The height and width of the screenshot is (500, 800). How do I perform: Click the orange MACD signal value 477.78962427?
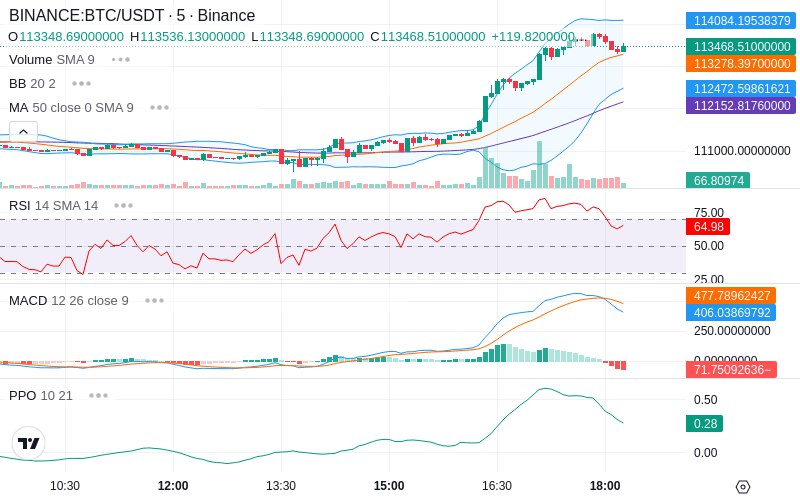click(731, 295)
